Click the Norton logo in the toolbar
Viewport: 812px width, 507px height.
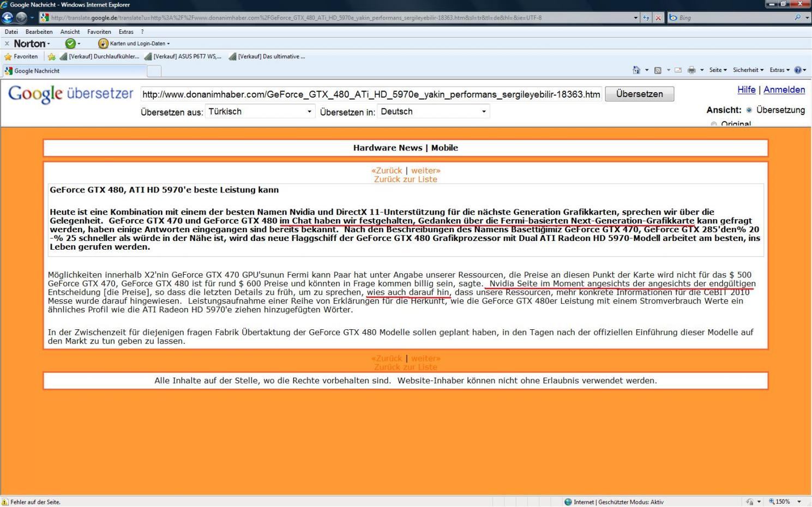click(29, 44)
